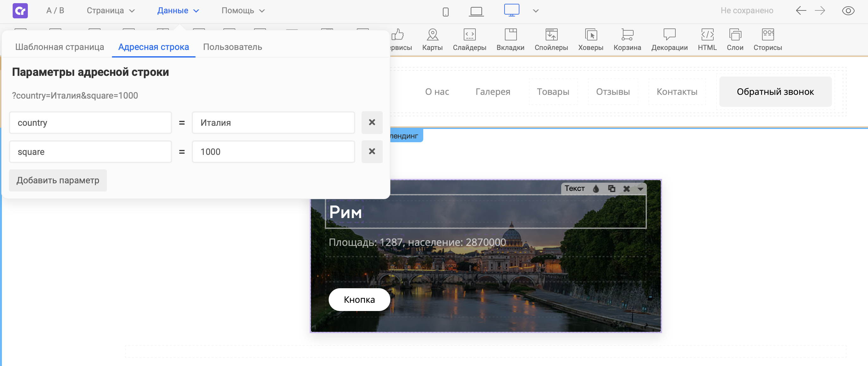Click the Площадь: 1287 description text
This screenshot has height=366, width=868.
tap(417, 242)
